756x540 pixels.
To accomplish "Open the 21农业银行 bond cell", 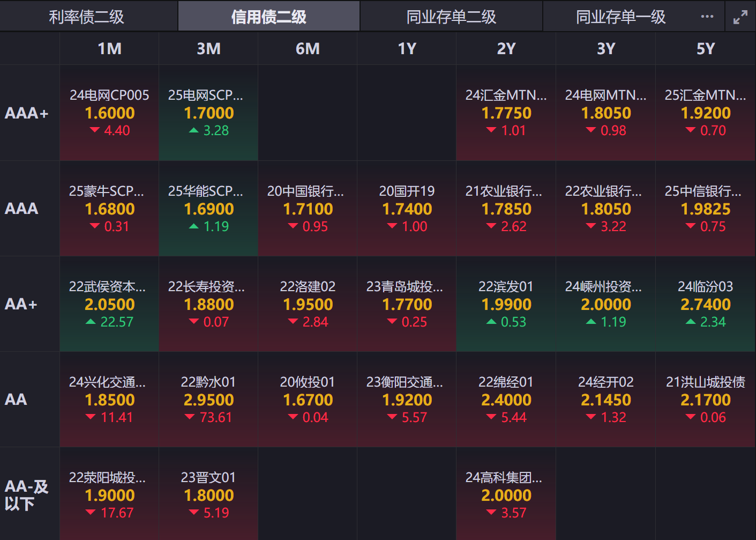I will pyautogui.click(x=506, y=209).
